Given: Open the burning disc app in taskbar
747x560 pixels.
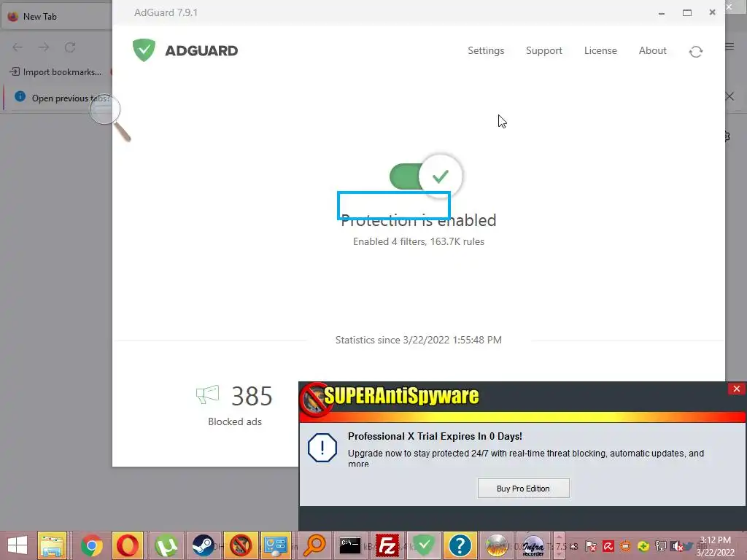Looking at the screenshot, I should 496,545.
